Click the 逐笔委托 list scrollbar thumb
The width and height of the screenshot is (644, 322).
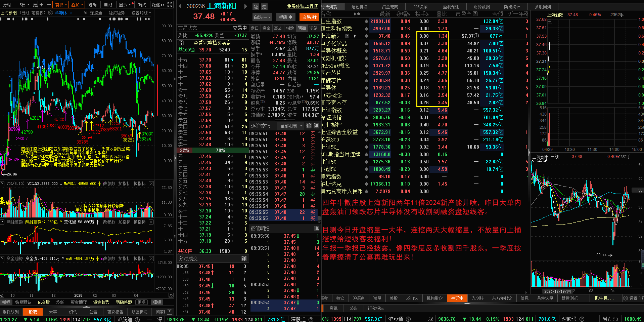coord(319,218)
